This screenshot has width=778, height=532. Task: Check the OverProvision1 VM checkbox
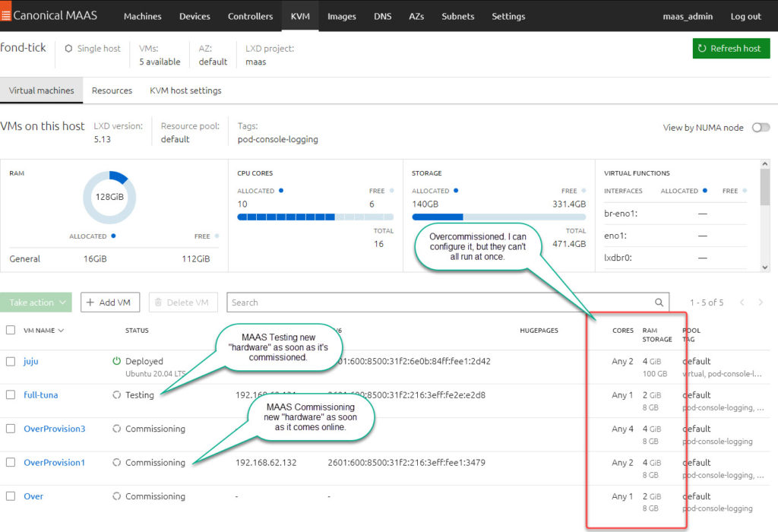coord(11,462)
